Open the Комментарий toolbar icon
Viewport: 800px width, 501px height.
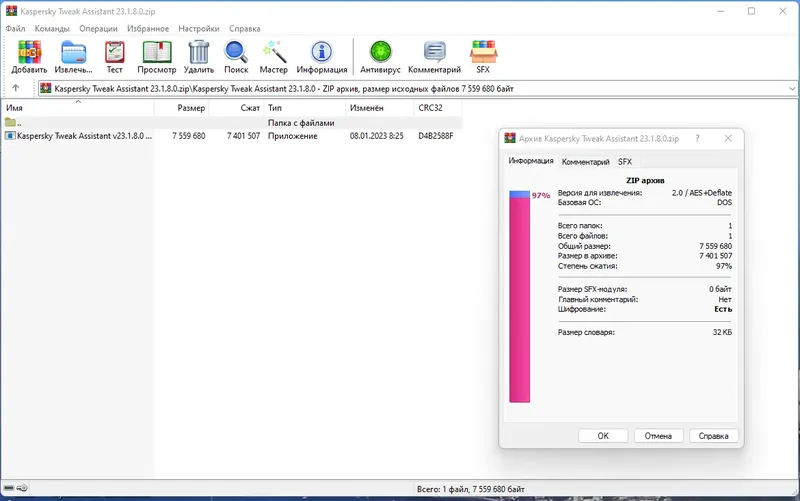pos(435,52)
